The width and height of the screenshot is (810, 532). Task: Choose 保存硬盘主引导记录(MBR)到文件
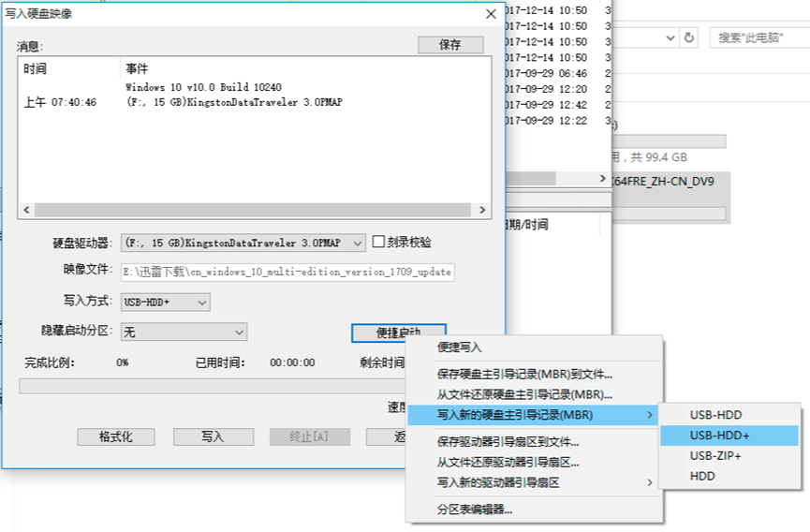point(534,374)
